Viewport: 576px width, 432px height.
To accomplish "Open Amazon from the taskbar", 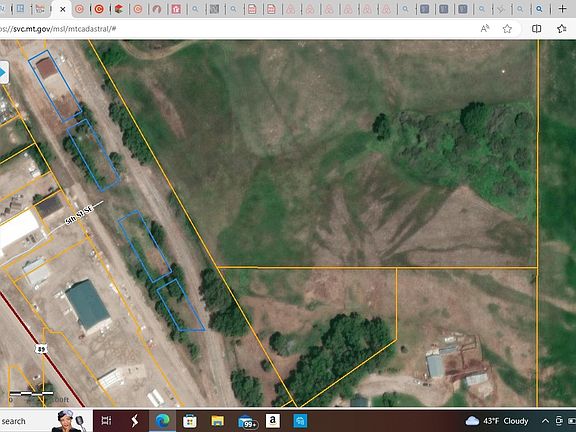I will [x=273, y=421].
